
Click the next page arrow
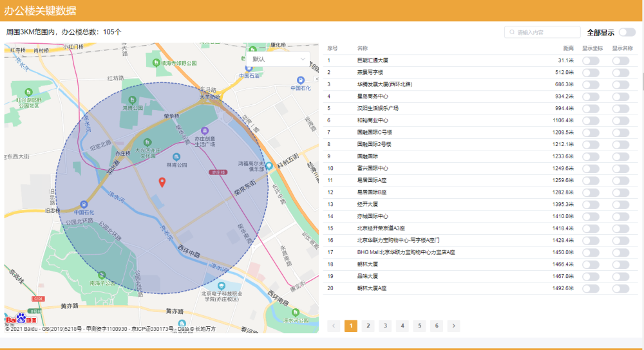point(454,326)
